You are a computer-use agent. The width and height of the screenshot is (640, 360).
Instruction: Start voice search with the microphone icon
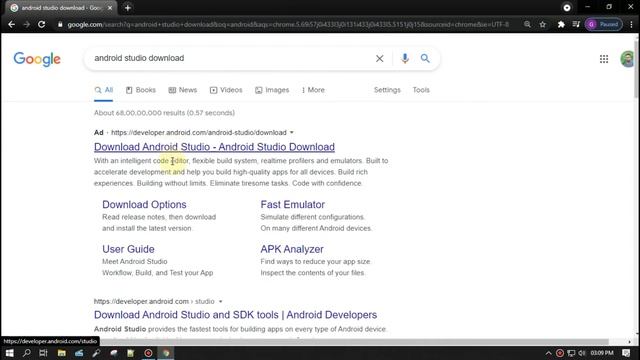(x=404, y=58)
